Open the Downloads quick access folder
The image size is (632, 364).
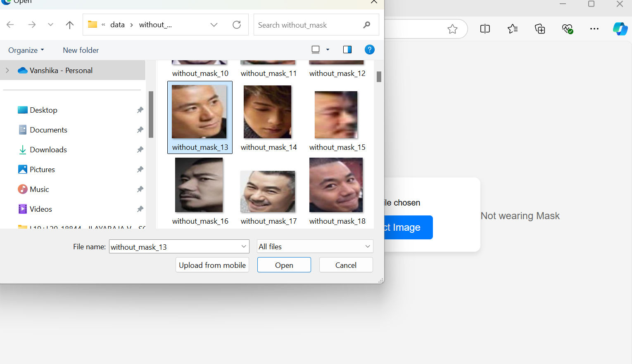click(48, 150)
